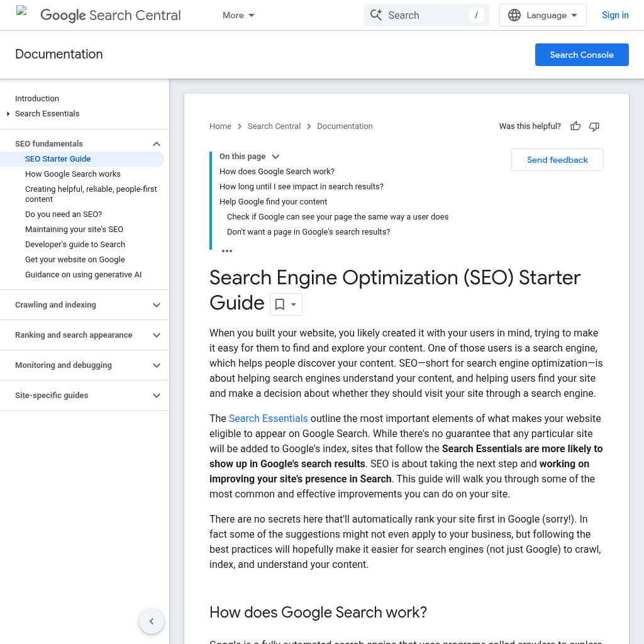Viewport: 644px width, 644px height.
Task: Collapse the left navigation sidebar
Action: click(152, 621)
